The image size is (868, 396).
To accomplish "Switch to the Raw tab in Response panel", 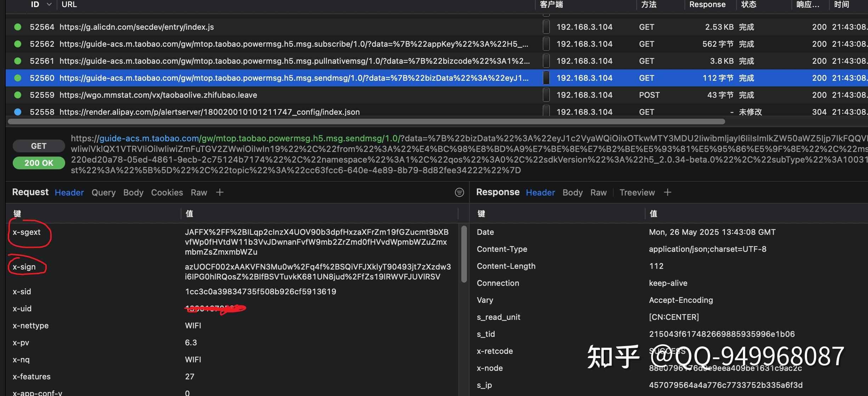I will point(598,192).
